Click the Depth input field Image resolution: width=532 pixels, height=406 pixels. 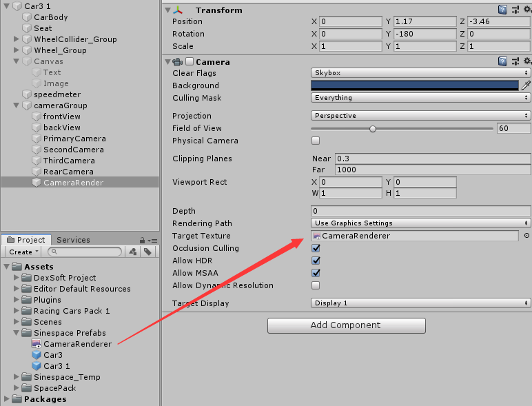tap(421, 211)
